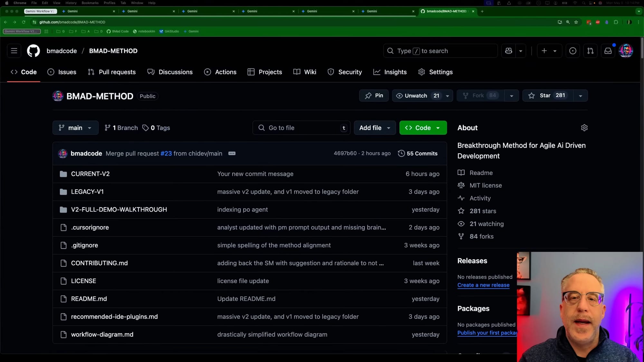Click Create a new release link
644x362 pixels.
coord(483,285)
